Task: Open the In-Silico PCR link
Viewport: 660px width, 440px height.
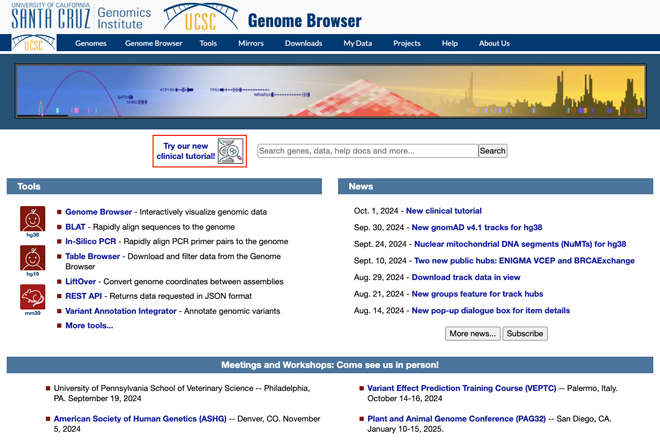Action: (90, 241)
